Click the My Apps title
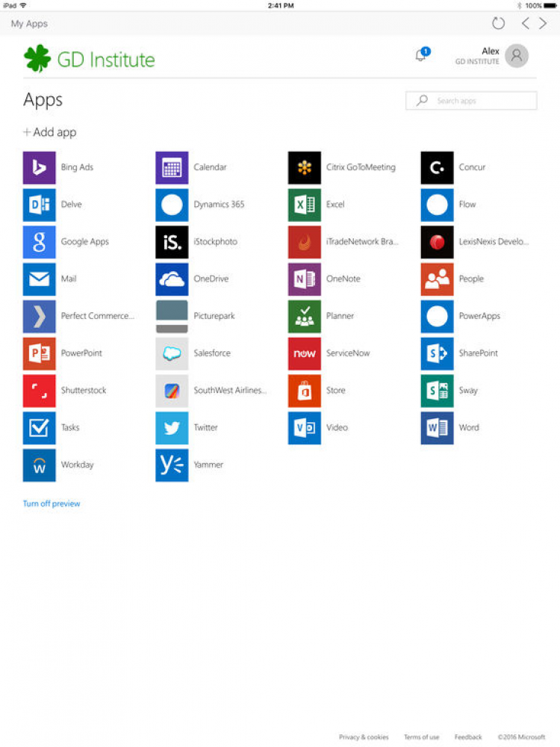 [29, 23]
